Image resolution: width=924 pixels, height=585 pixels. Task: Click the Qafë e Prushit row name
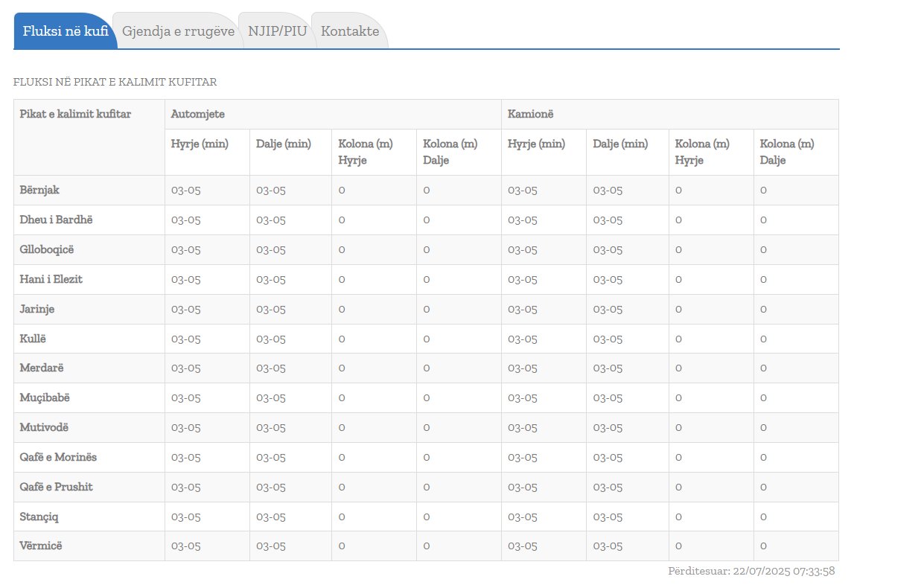pyautogui.click(x=56, y=487)
